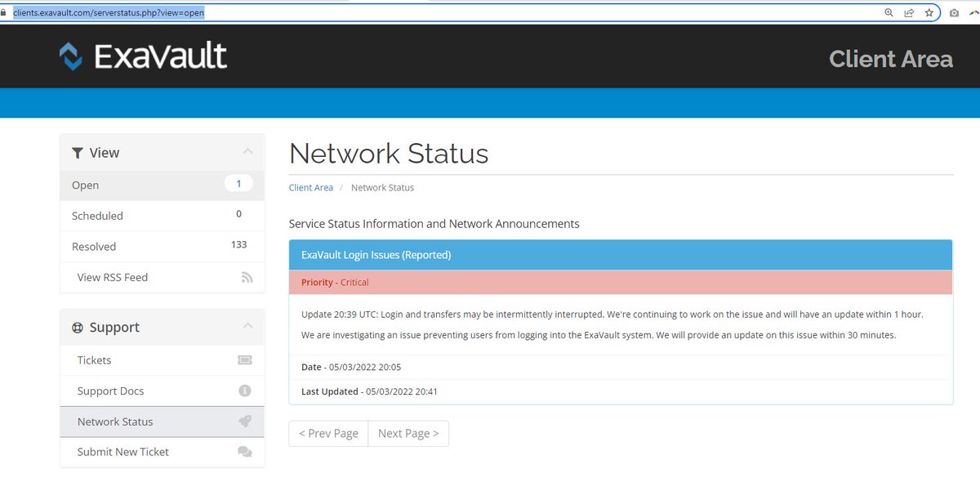Click the Tickets icon in Support panel
The width and height of the screenshot is (980, 487).
[x=245, y=360]
